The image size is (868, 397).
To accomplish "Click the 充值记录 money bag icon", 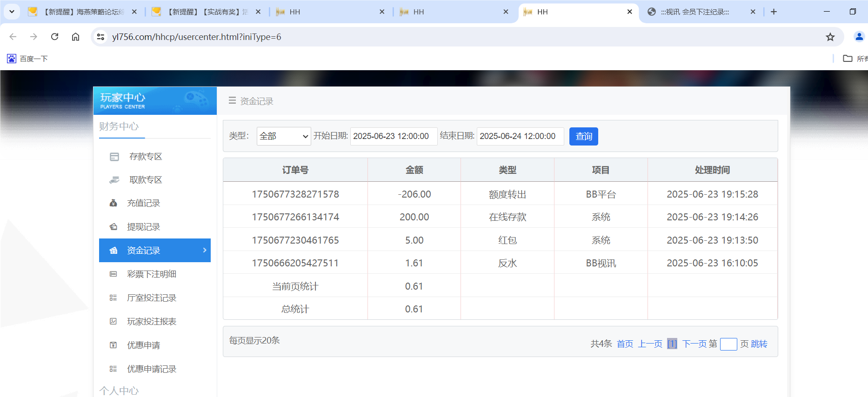I will click(x=113, y=203).
